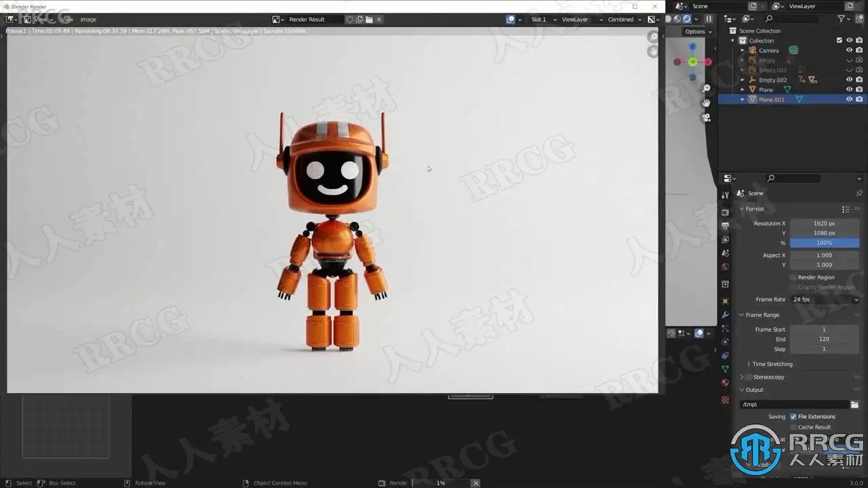Image resolution: width=868 pixels, height=488 pixels.
Task: Cancel the render via progress bar X
Action: pyautogui.click(x=475, y=483)
